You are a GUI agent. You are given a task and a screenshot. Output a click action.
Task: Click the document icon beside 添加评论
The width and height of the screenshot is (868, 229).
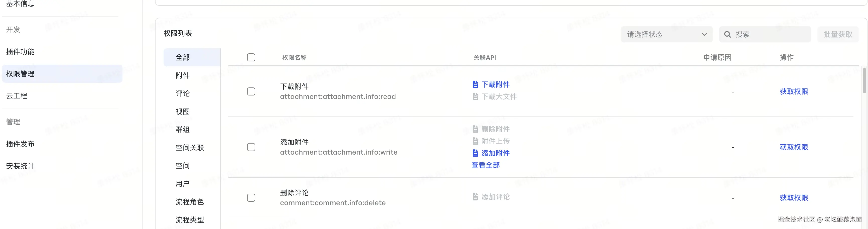pos(475,197)
